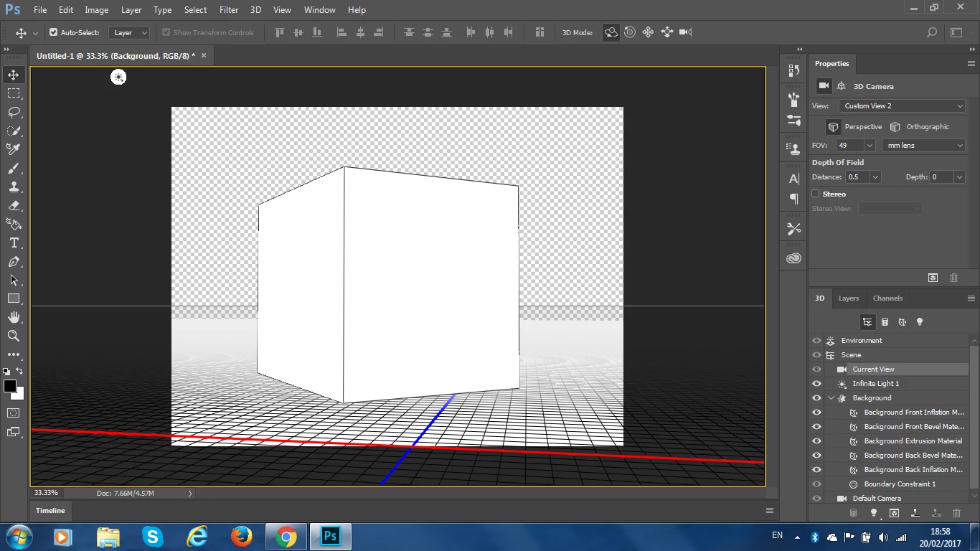Choose the Orthographic camera button
Image resolution: width=980 pixels, height=551 pixels.
919,127
